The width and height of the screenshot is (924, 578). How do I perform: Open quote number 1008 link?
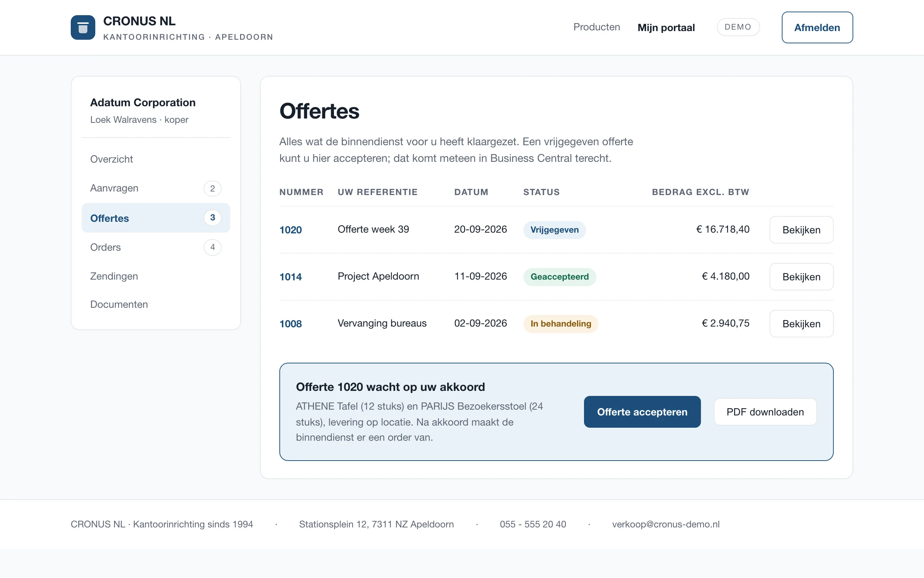291,324
